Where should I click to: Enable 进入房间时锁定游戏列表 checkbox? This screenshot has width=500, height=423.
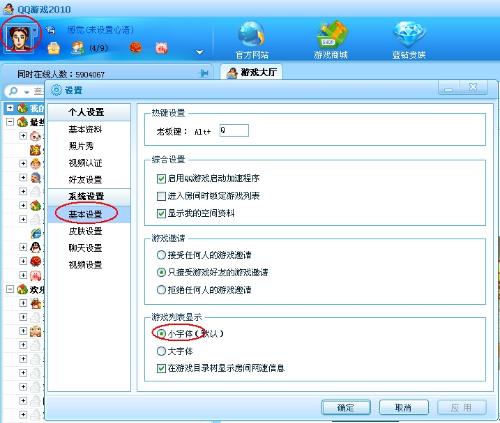(x=161, y=196)
